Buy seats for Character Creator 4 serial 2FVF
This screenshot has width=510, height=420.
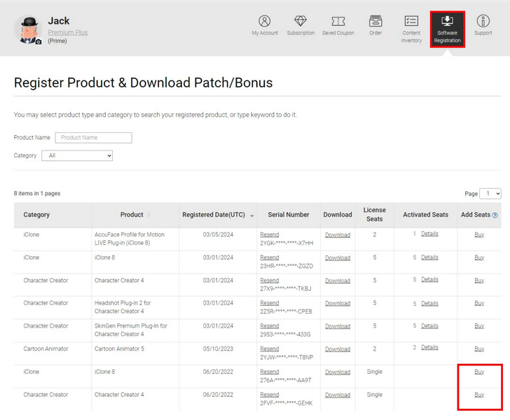479,395
